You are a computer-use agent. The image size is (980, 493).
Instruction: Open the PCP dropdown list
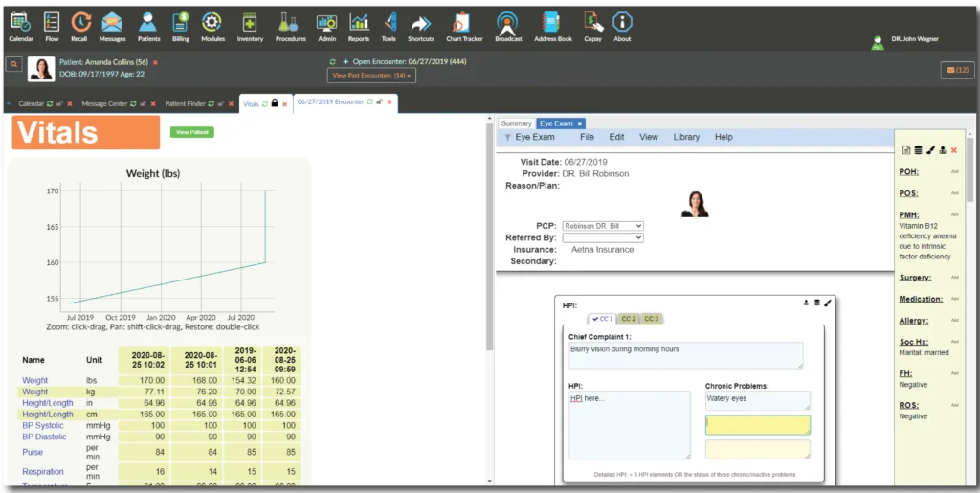pos(602,226)
